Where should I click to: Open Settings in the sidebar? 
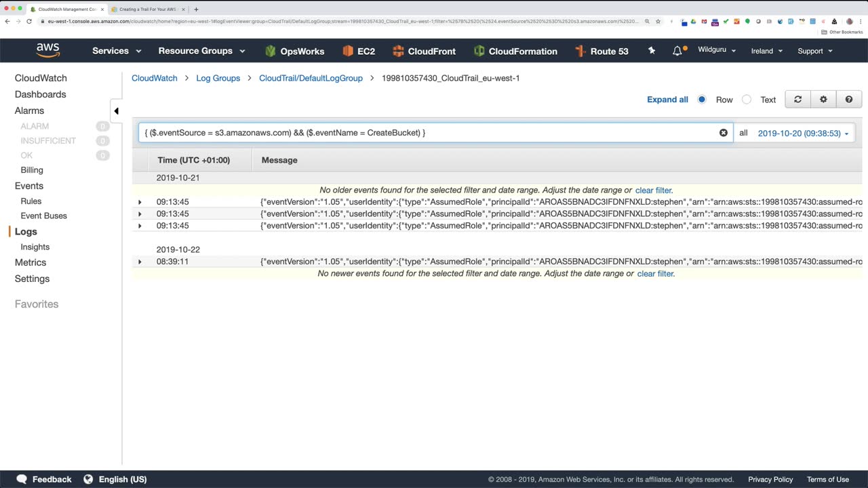32,279
